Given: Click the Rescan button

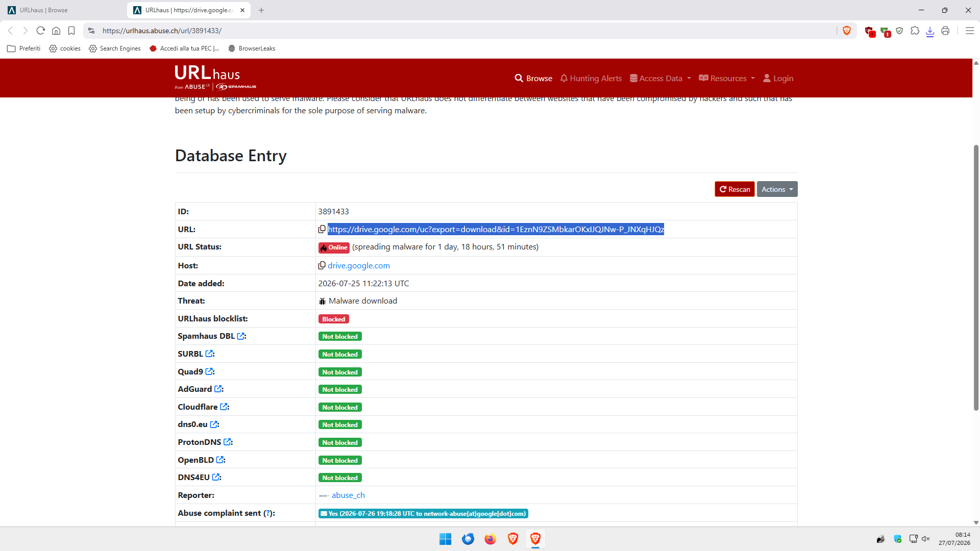Looking at the screenshot, I should point(734,189).
